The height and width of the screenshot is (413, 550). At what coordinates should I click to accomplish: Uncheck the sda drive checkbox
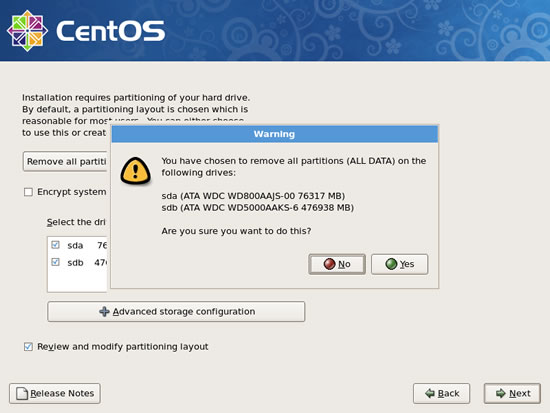(55, 245)
